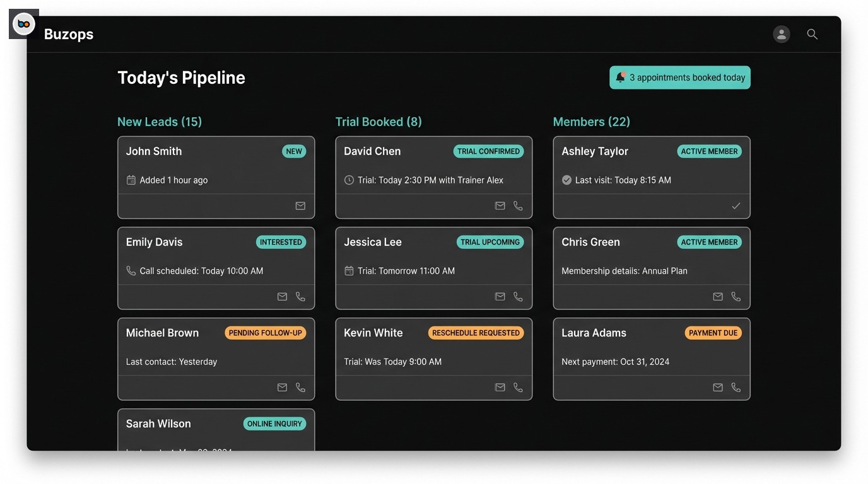Call Emily Davis using the phone icon

pyautogui.click(x=300, y=296)
